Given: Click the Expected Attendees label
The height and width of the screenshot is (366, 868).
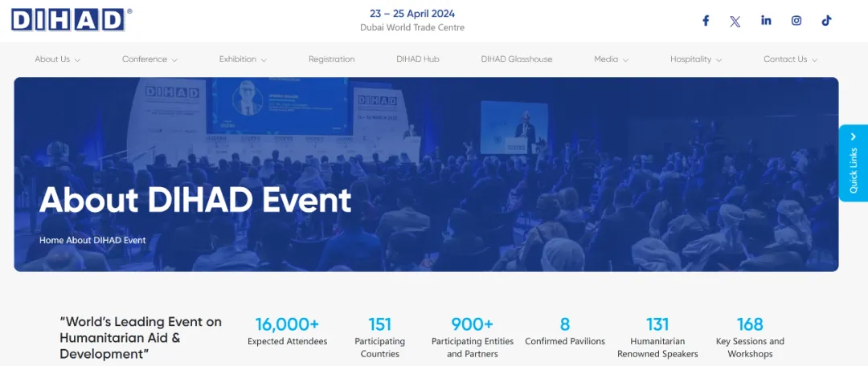Looking at the screenshot, I should point(287,342).
